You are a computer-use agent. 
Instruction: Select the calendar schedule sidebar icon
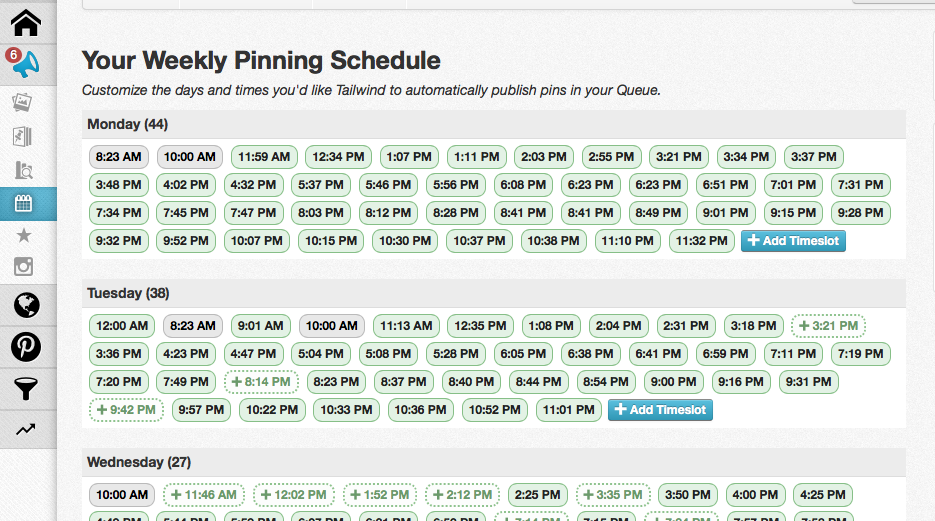[24, 203]
